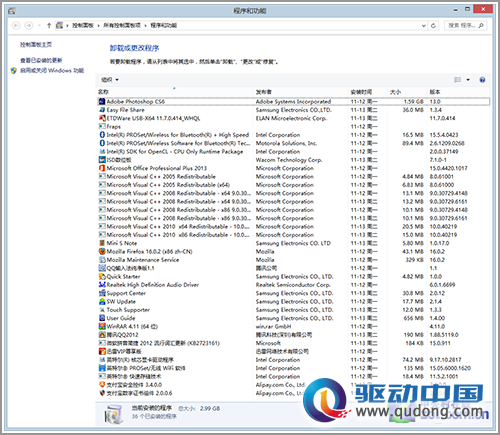The height and width of the screenshot is (435, 500).
Task: Click version '15.0.4420.1017'
Action: coord(448,168)
